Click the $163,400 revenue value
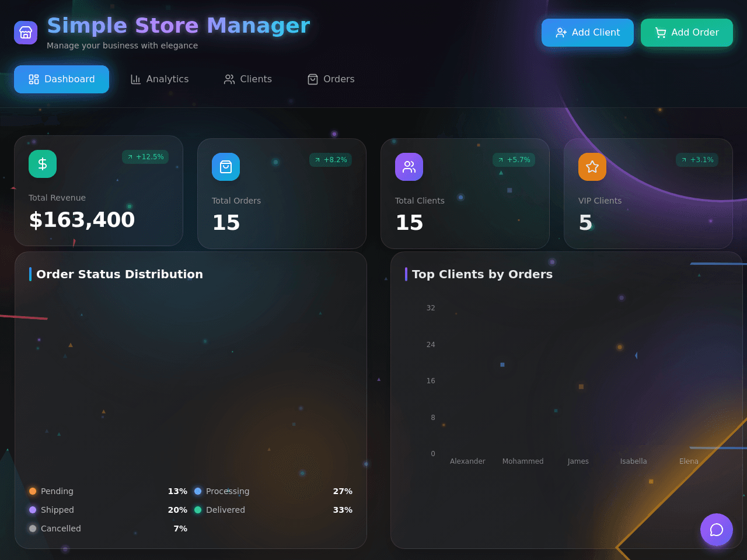 [x=82, y=220]
